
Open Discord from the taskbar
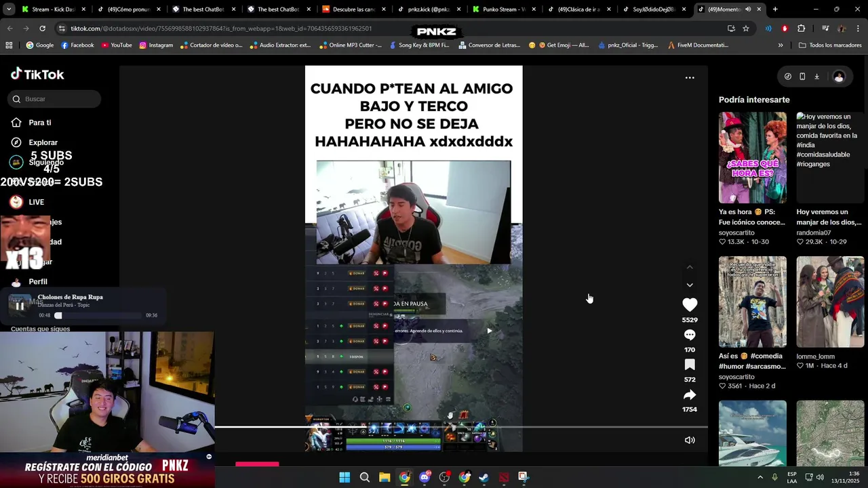pyautogui.click(x=425, y=477)
